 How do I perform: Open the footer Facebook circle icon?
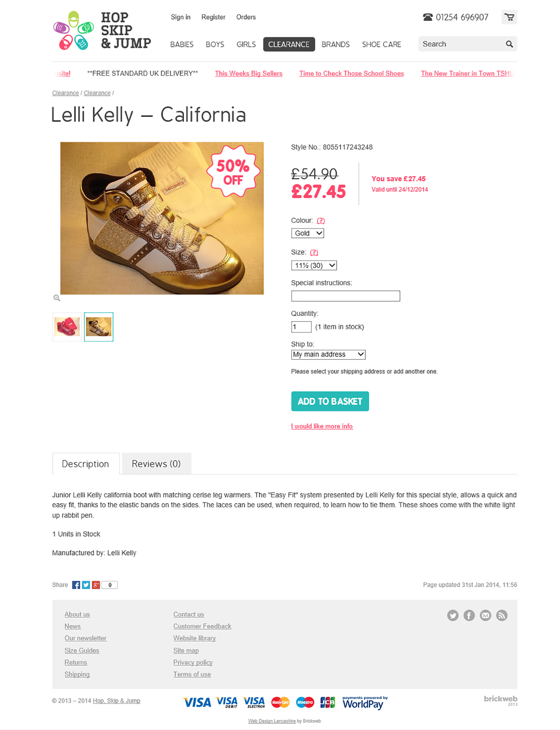tap(469, 616)
